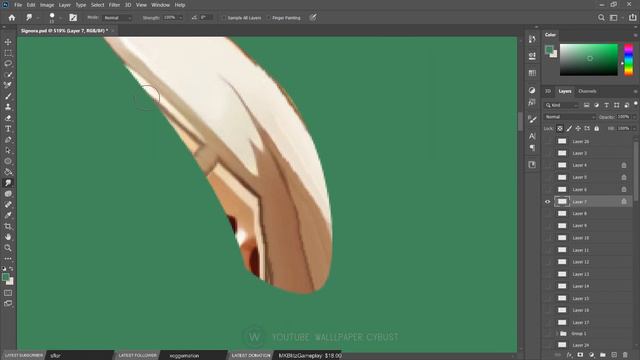The width and height of the screenshot is (640, 360).
Task: Switch to the Channels tab
Action: [x=587, y=91]
